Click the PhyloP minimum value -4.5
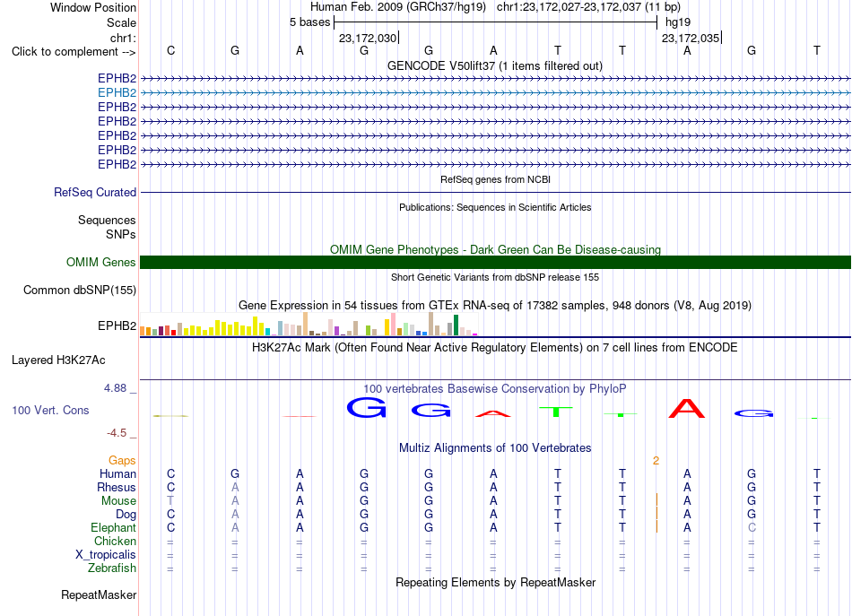The height and width of the screenshot is (616, 852). tap(117, 433)
